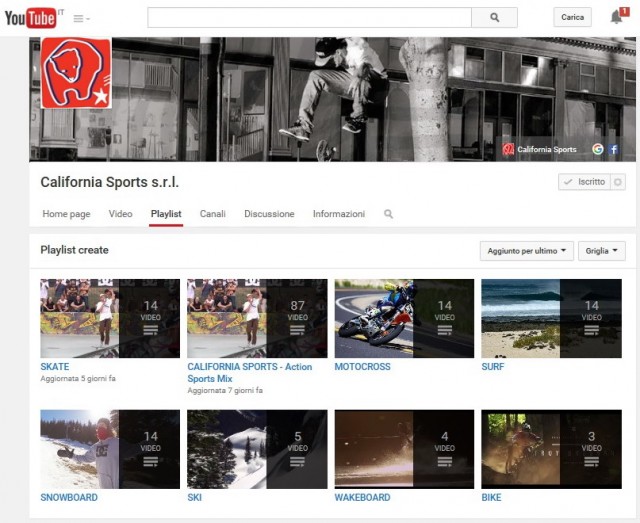Open the SURF playlist thumbnail
Screen dimensions: 640x523
click(551, 318)
